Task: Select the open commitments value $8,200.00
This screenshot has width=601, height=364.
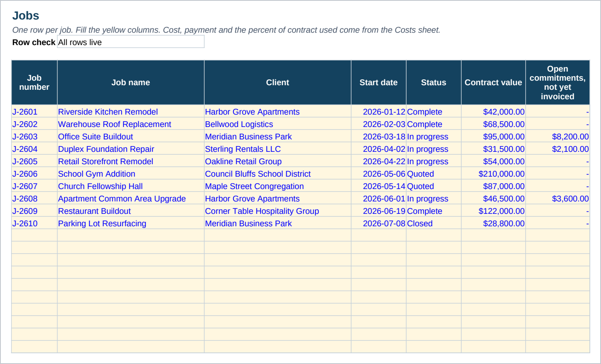Action: (558, 136)
